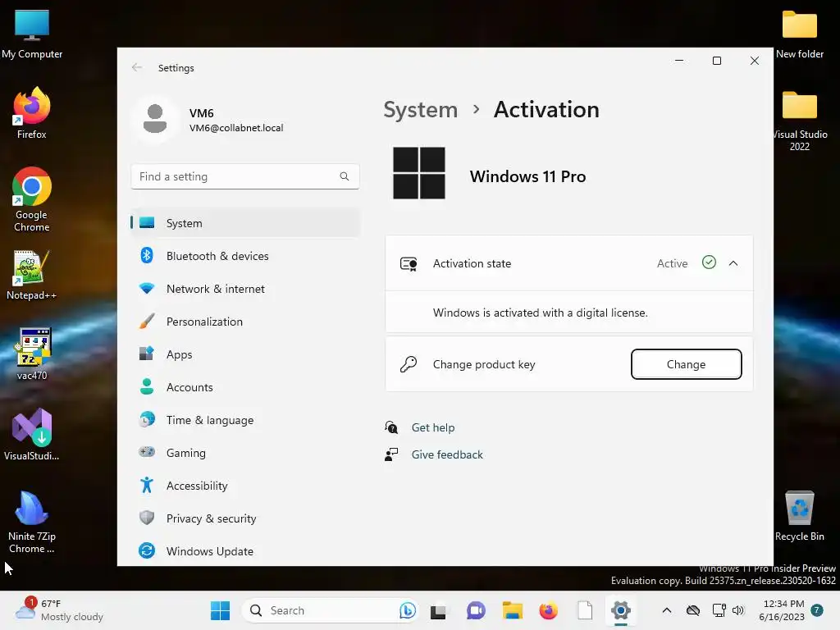840x630 pixels.
Task: Select the Firefox desktop shortcut
Action: (x=32, y=113)
